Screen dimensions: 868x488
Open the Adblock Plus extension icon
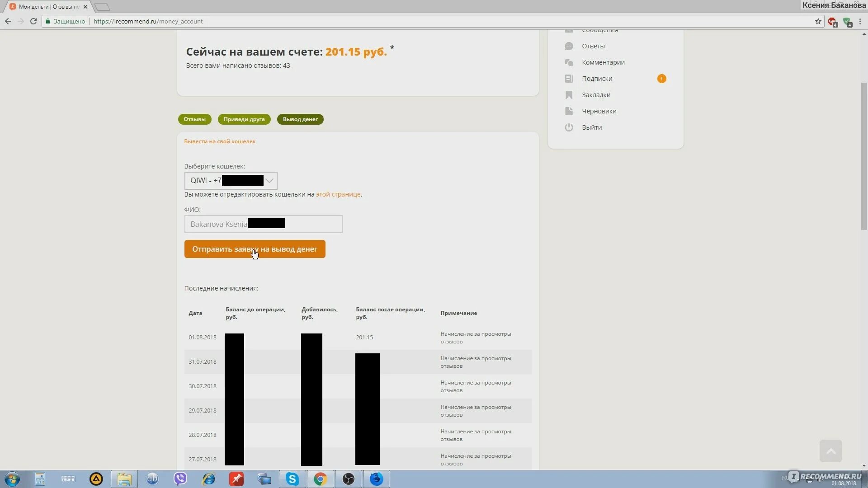coord(832,22)
